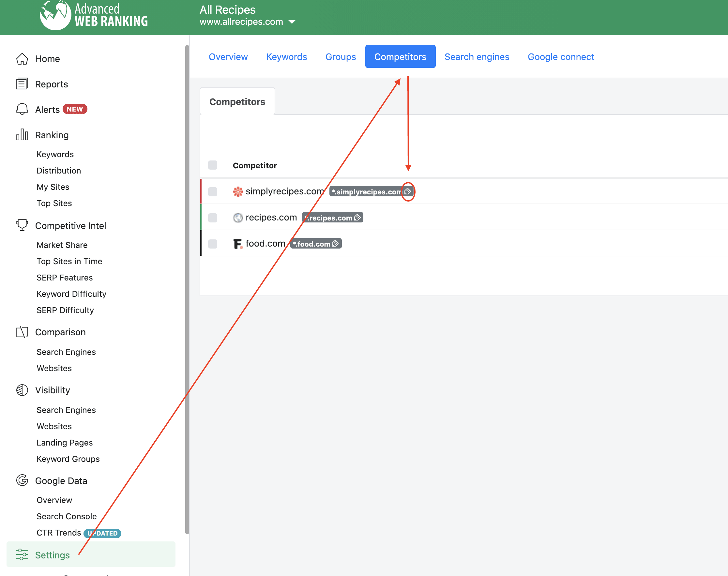Click the recipes.com competitor name
This screenshot has width=728, height=576.
(271, 217)
